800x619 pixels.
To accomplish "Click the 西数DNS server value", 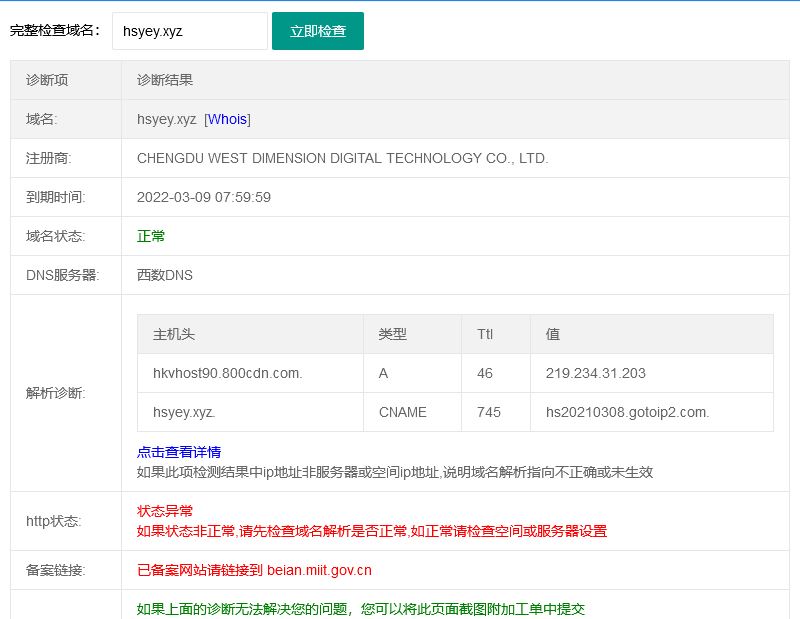I will coord(165,275).
